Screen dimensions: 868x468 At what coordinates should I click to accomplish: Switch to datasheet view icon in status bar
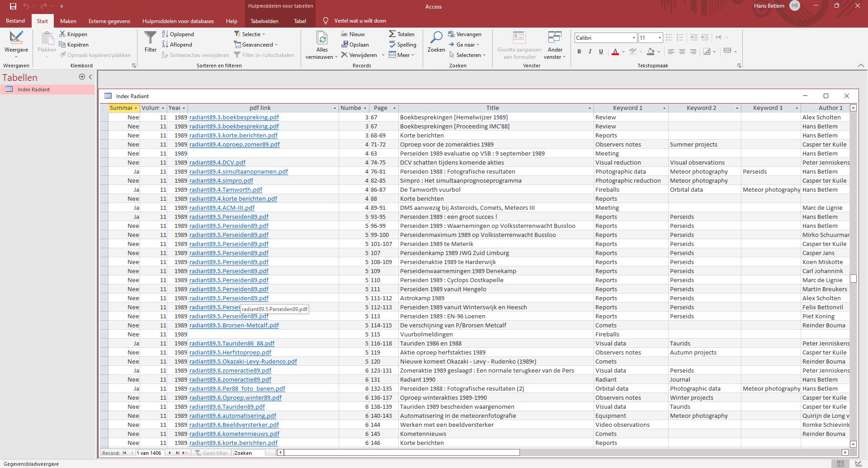tap(840, 463)
